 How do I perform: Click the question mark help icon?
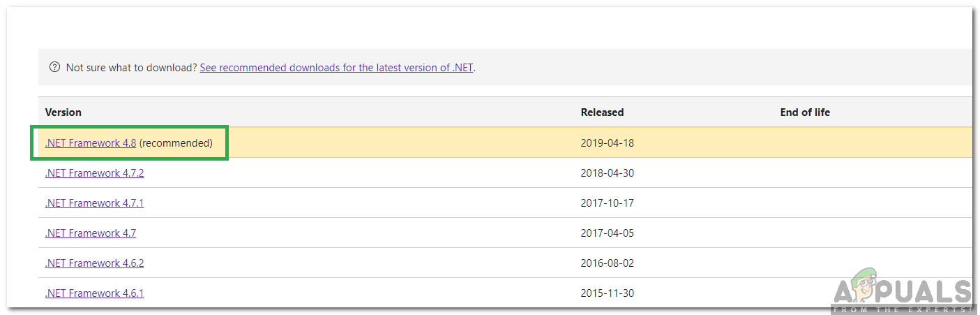click(54, 68)
